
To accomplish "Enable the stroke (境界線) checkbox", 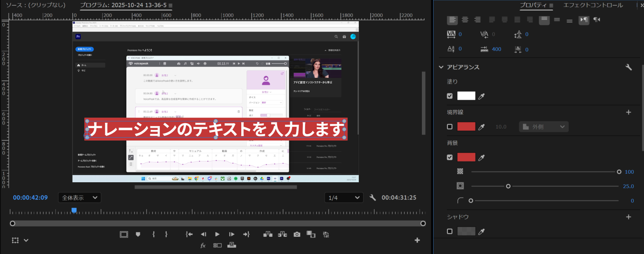I will coord(449,127).
